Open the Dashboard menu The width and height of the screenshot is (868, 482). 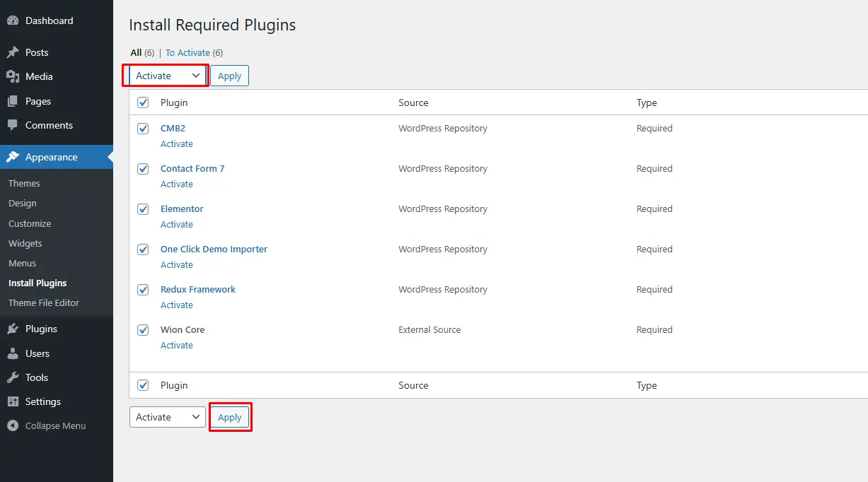pos(57,20)
